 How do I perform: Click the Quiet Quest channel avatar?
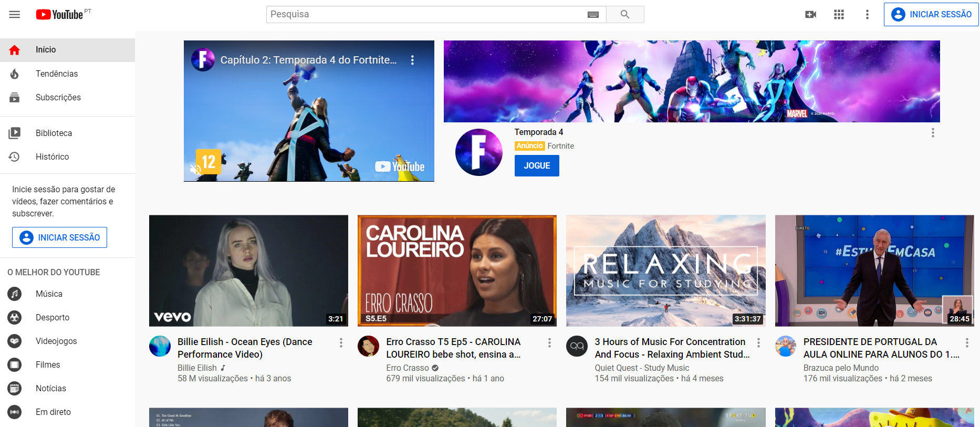(577, 346)
